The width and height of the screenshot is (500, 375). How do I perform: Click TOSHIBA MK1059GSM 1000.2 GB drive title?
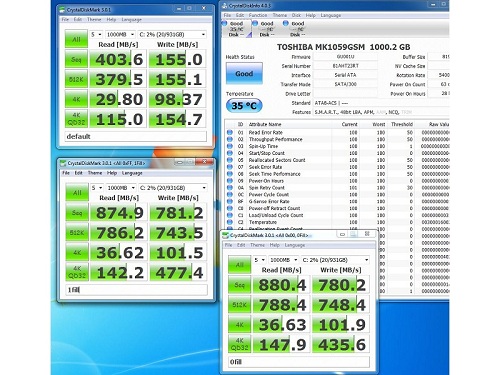pos(344,47)
